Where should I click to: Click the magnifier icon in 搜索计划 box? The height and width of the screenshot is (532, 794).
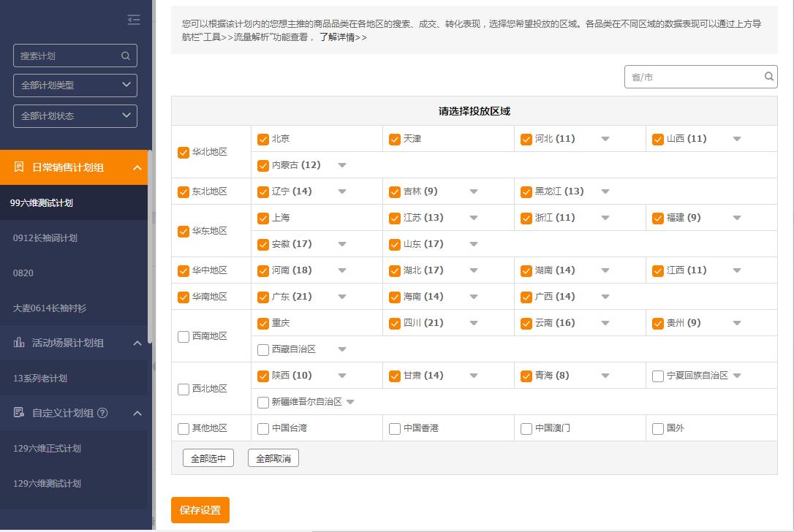[x=125, y=56]
